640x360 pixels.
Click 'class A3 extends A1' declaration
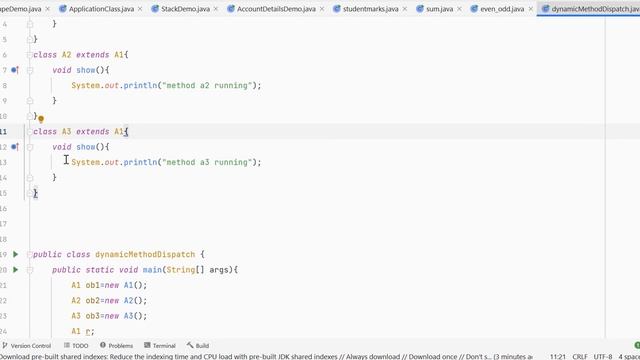click(78, 132)
